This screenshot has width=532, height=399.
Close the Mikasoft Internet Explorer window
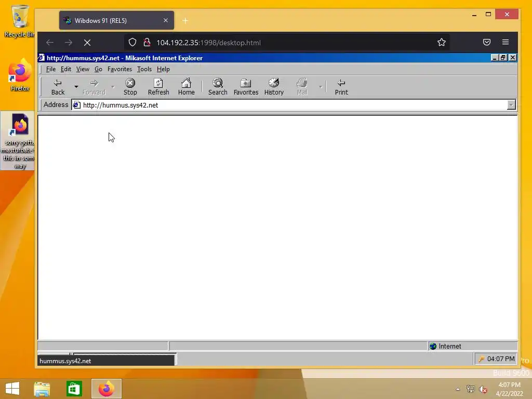[513, 58]
